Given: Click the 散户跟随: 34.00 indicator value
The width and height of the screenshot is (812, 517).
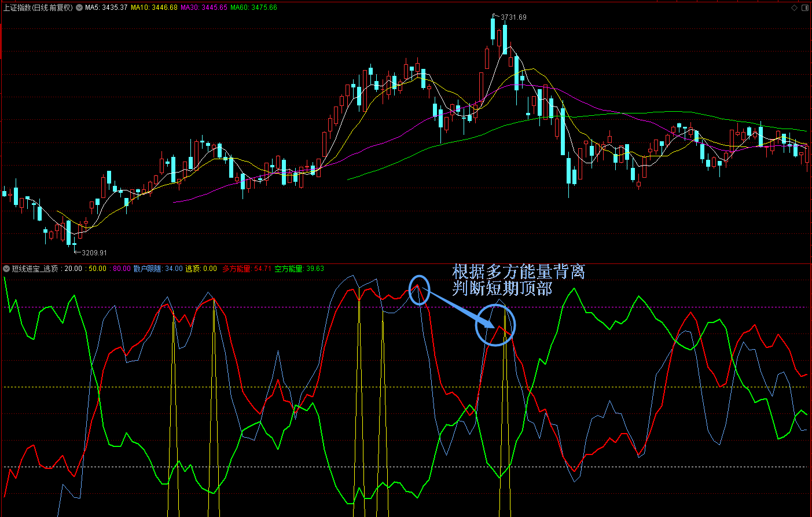Looking at the screenshot, I should (158, 269).
